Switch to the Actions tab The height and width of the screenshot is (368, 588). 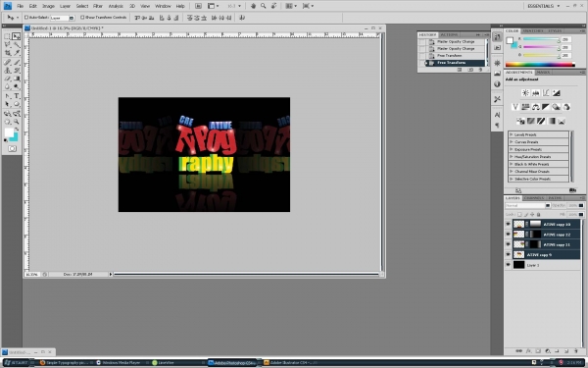[x=449, y=35]
